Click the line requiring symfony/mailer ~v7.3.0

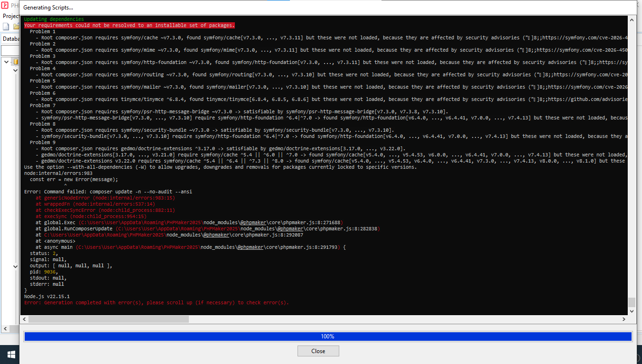point(331,87)
